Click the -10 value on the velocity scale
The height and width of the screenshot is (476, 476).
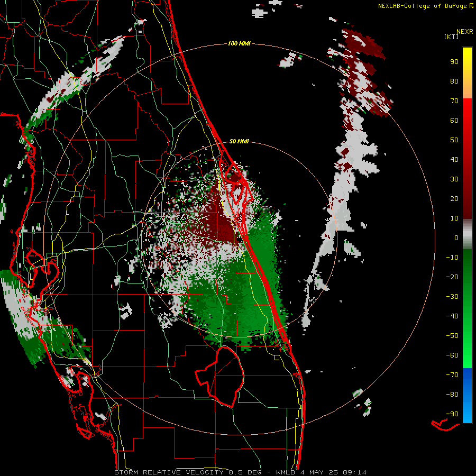[x=452, y=258]
